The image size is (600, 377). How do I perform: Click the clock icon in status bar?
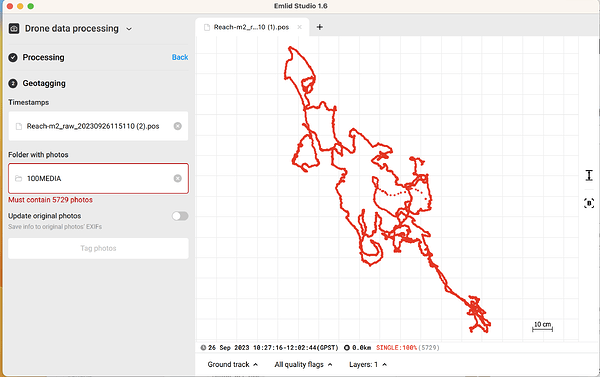pos(203,348)
